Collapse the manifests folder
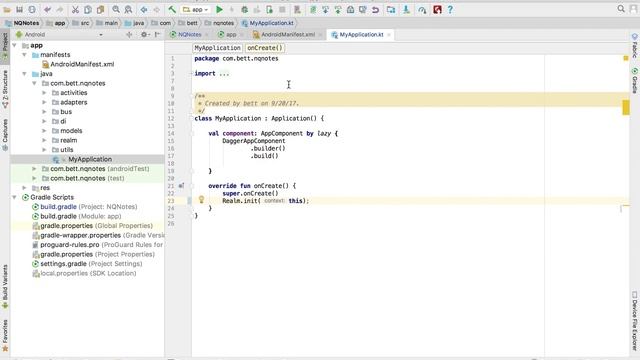Image resolution: width=640 pixels, height=360 pixels. click(x=24, y=55)
